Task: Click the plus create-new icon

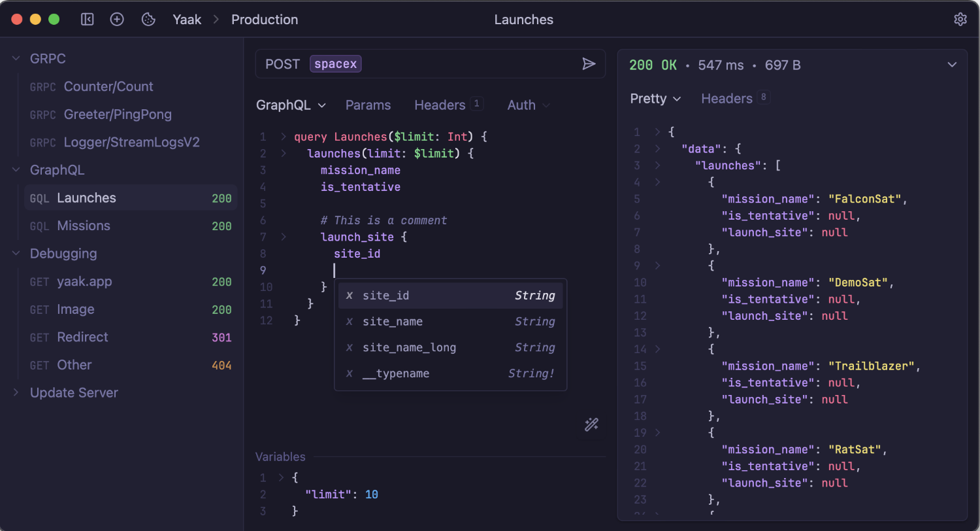Action: pyautogui.click(x=117, y=20)
